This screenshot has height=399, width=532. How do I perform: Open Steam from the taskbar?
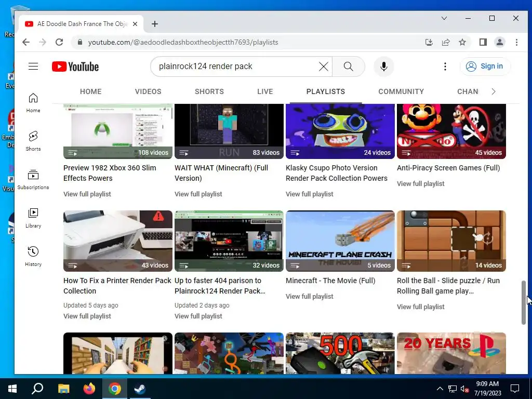pos(140,389)
